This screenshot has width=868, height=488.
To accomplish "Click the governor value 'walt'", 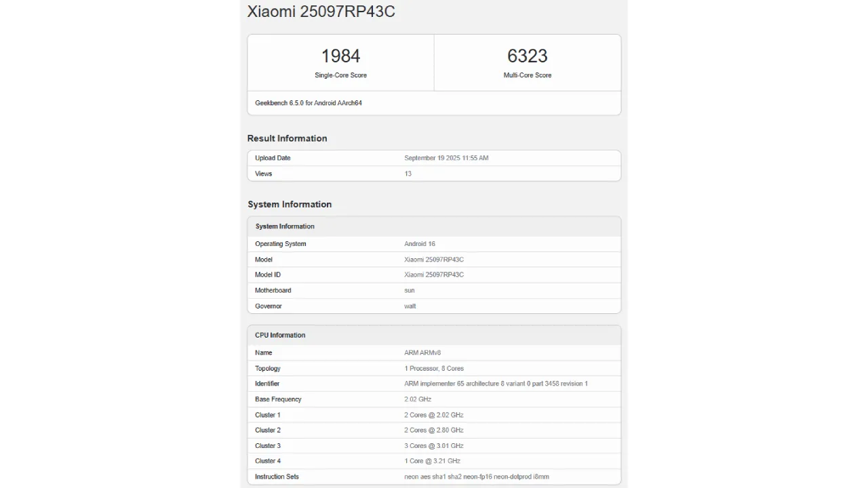I will click(410, 306).
